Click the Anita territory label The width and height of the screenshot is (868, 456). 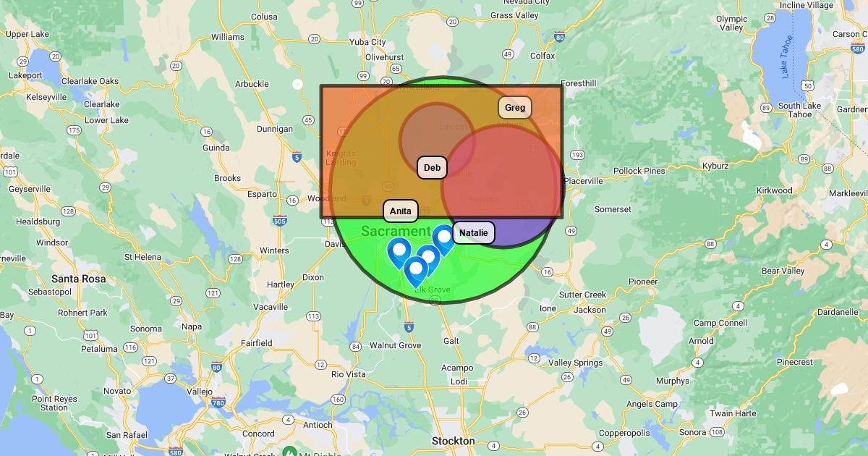(401, 211)
